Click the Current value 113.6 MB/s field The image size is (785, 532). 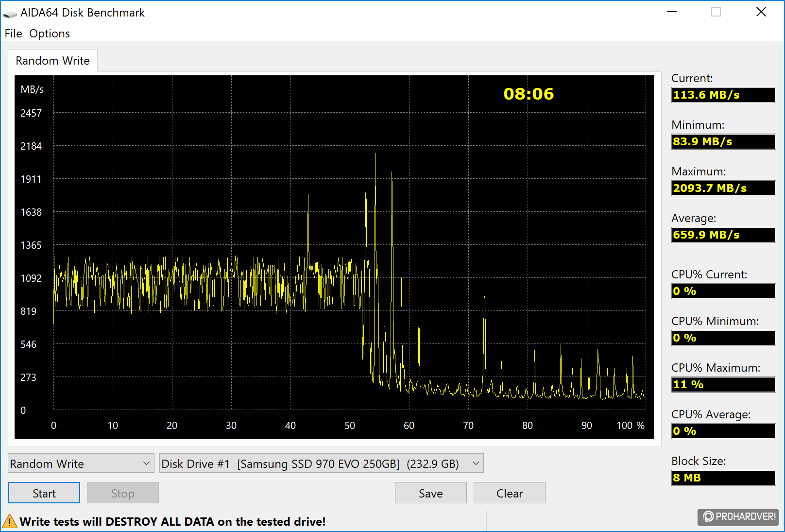tap(723, 95)
